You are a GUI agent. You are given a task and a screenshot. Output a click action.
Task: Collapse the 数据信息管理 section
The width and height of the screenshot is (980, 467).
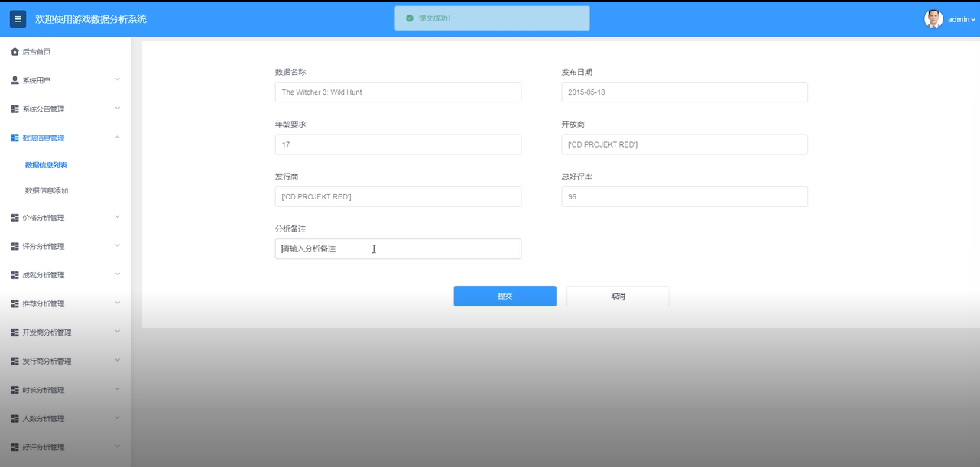pos(46,138)
